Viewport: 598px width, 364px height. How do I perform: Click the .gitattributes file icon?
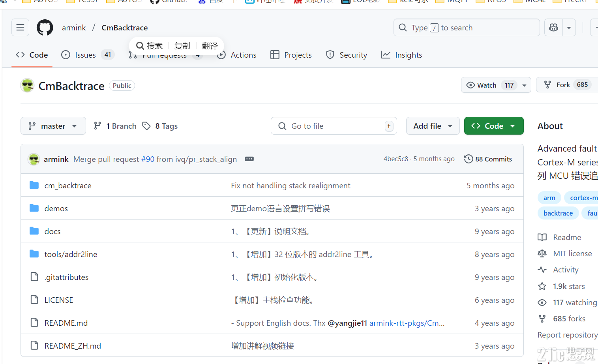click(x=34, y=277)
